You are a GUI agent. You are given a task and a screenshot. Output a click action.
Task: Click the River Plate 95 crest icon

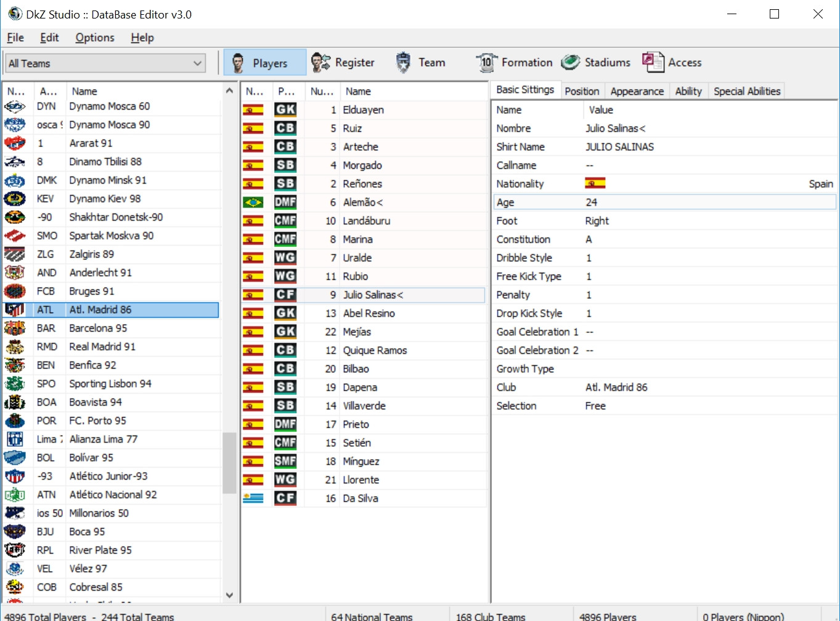(x=15, y=550)
